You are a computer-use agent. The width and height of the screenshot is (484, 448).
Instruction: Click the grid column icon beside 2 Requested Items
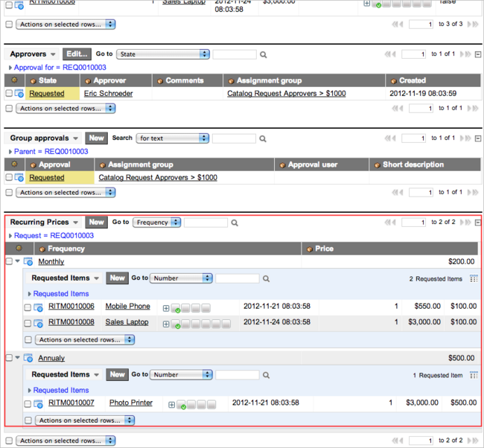click(474, 278)
